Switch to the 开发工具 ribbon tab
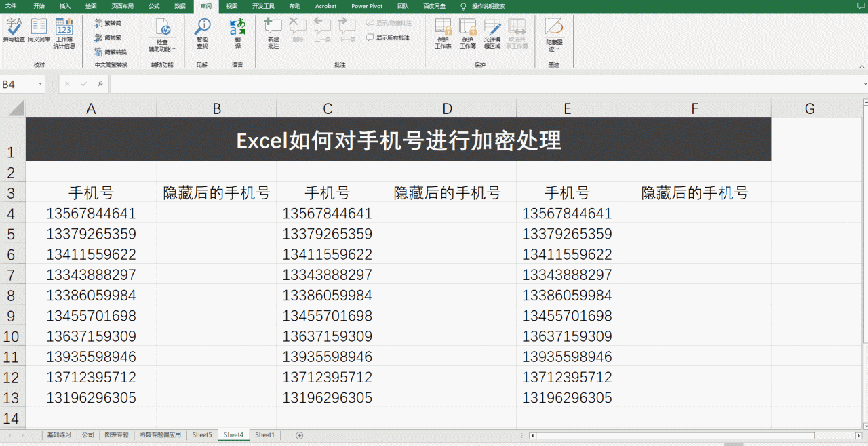This screenshot has height=446, width=868. point(263,6)
